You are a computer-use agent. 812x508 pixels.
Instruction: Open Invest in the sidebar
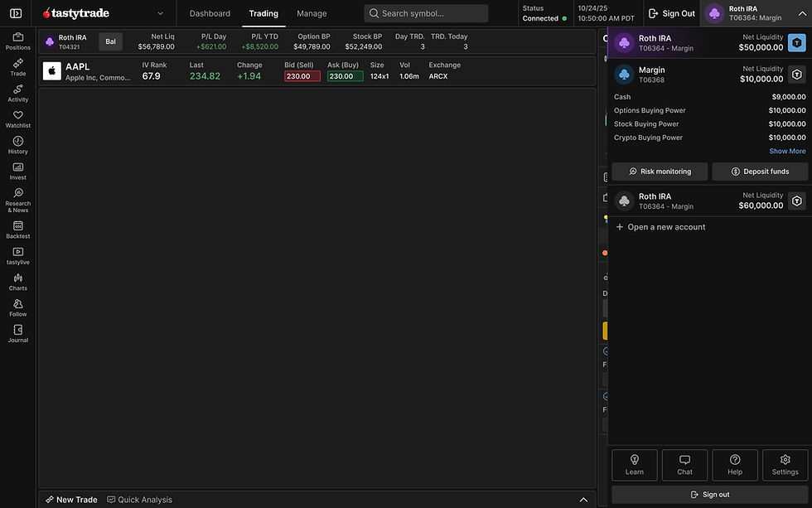tap(18, 172)
